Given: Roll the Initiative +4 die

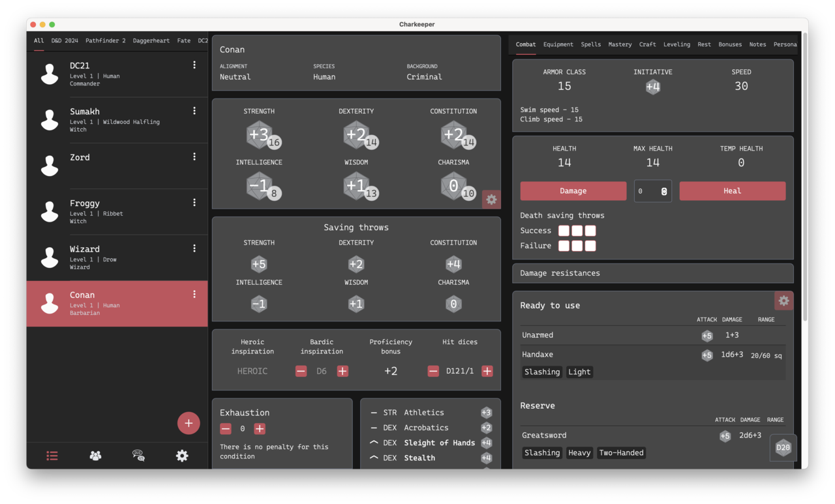Looking at the screenshot, I should coord(653,87).
